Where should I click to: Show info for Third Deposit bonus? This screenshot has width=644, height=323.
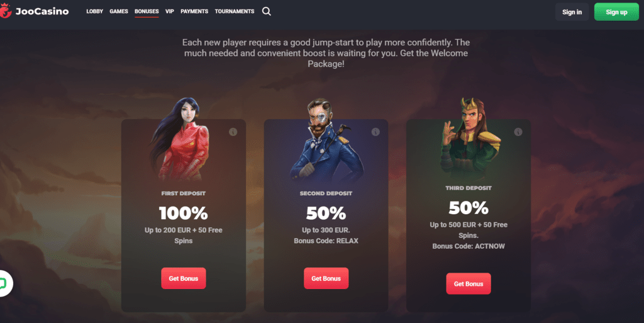pyautogui.click(x=518, y=132)
